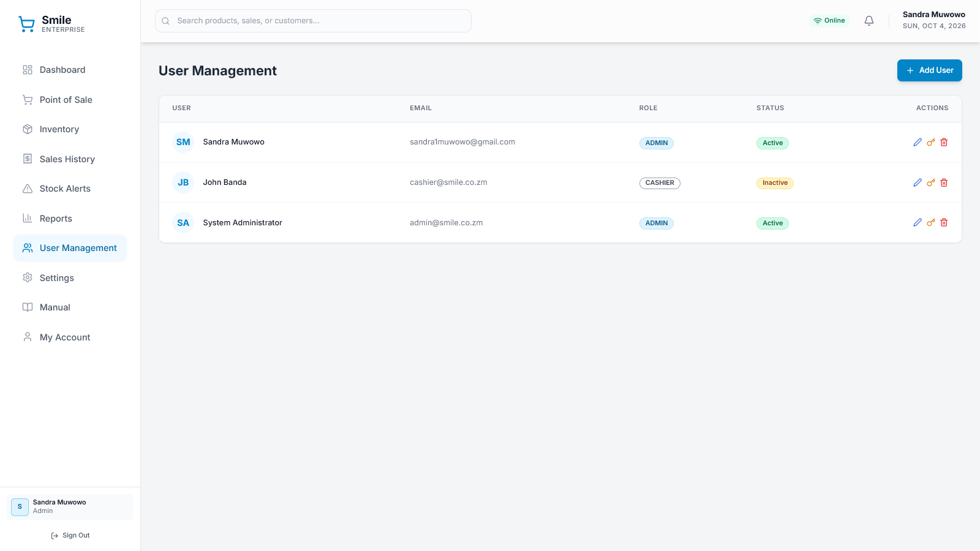
Task: Open Inventory page
Action: point(70,129)
